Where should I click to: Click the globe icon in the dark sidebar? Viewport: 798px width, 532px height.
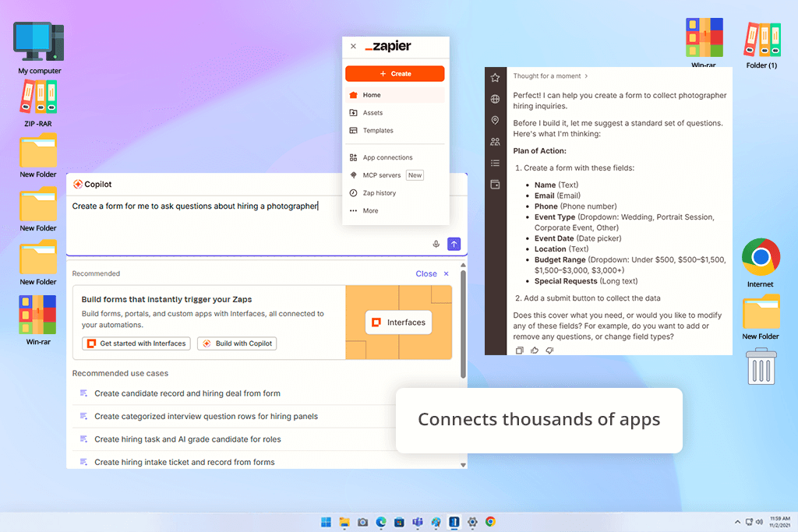click(x=495, y=99)
